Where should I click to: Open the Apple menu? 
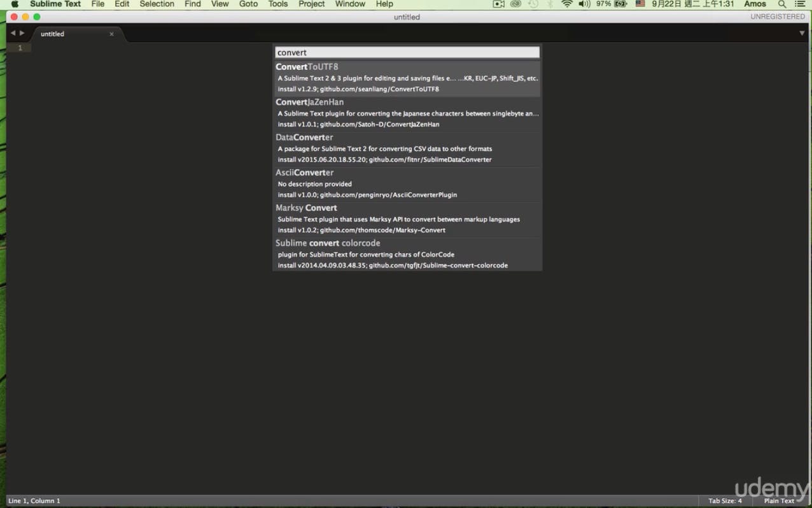click(15, 4)
